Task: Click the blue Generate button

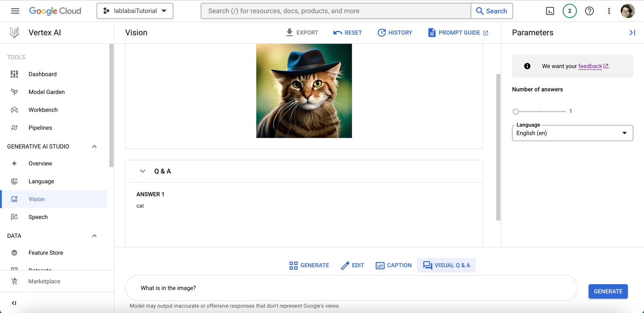Action: point(608,291)
